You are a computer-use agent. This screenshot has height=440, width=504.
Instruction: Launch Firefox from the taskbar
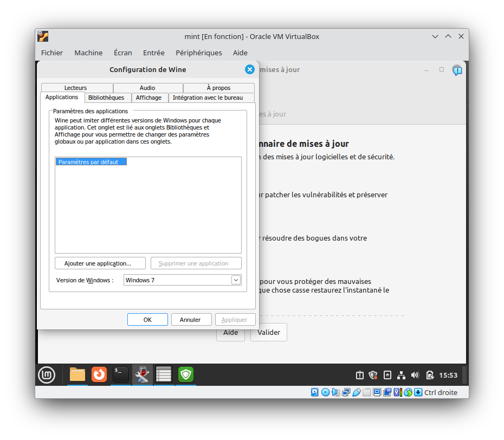99,374
